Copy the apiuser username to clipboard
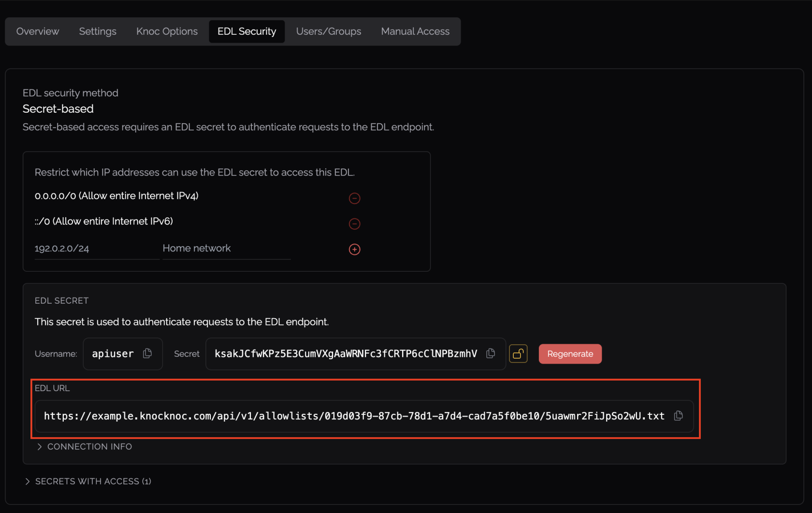The image size is (812, 513). 147,353
